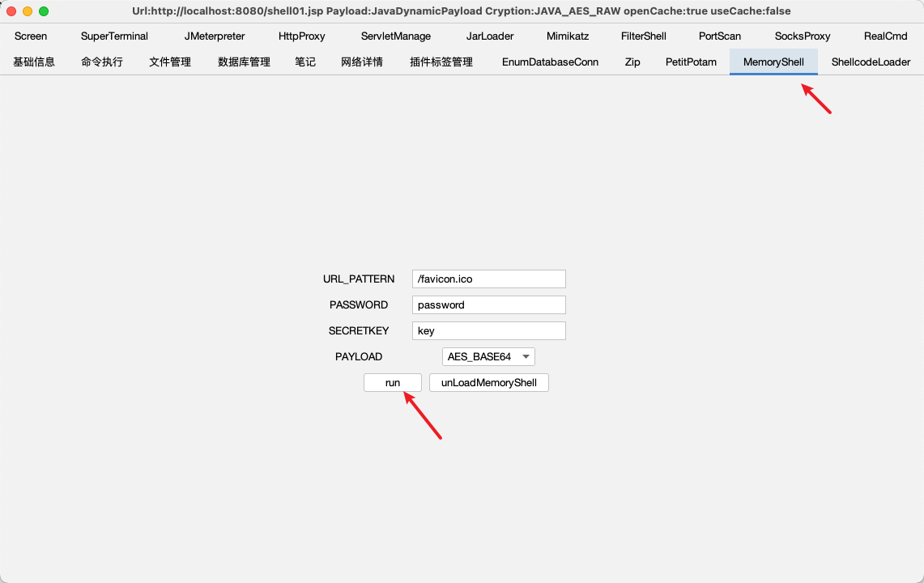The height and width of the screenshot is (583, 924).
Task: Expand the PAYLOAD AES_BASE64 dropdown
Action: [488, 357]
